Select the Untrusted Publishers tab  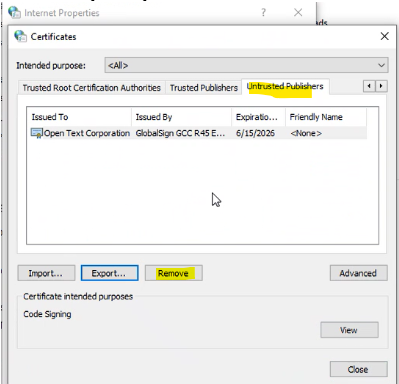[x=285, y=87]
